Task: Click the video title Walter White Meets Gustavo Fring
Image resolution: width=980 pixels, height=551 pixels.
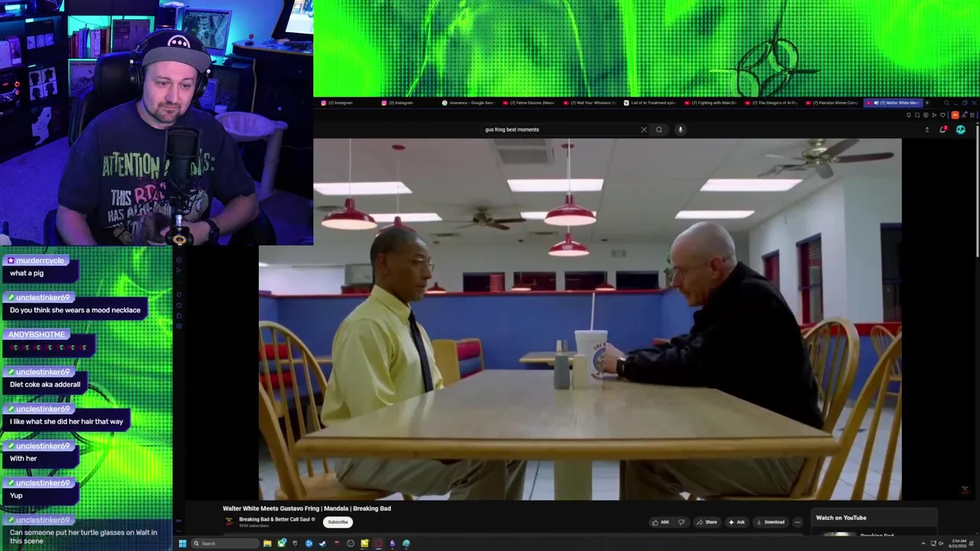Action: coord(307,508)
